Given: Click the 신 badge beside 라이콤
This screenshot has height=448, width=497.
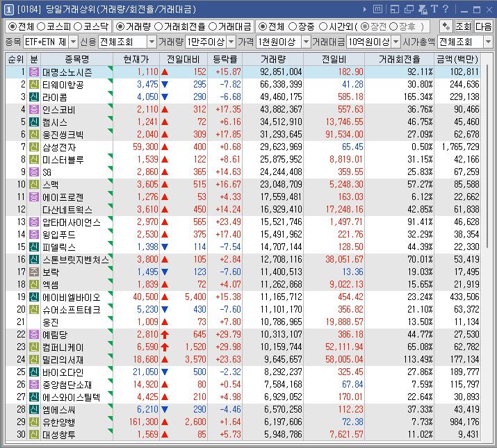Looking at the screenshot, I should coord(34,97).
